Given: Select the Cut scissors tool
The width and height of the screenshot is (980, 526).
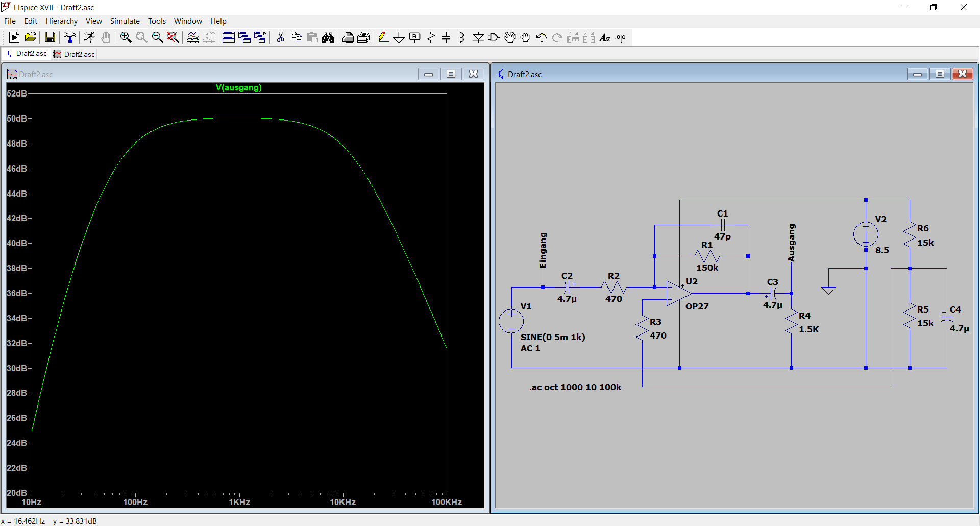Looking at the screenshot, I should click(x=280, y=37).
